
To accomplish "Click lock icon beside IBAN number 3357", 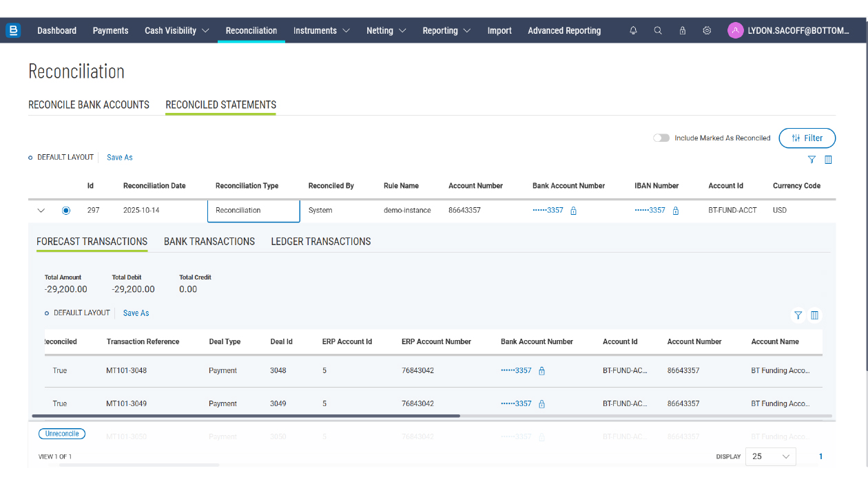I will click(675, 211).
